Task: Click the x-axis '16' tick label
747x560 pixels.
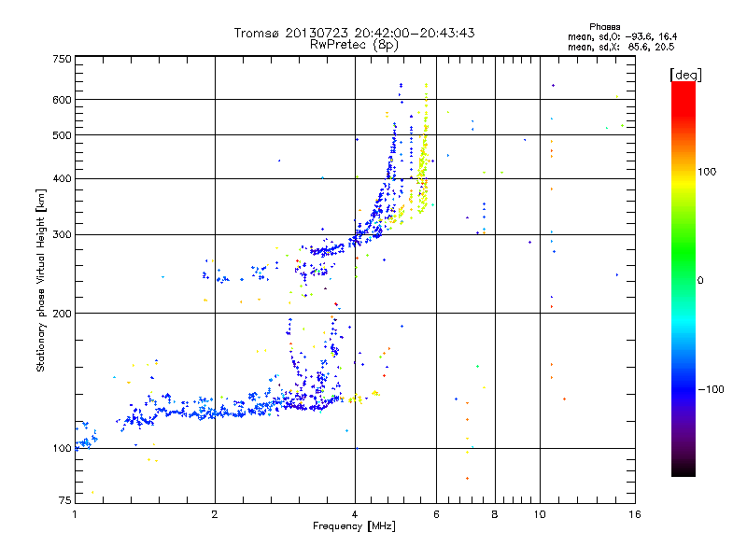Action: (635, 514)
